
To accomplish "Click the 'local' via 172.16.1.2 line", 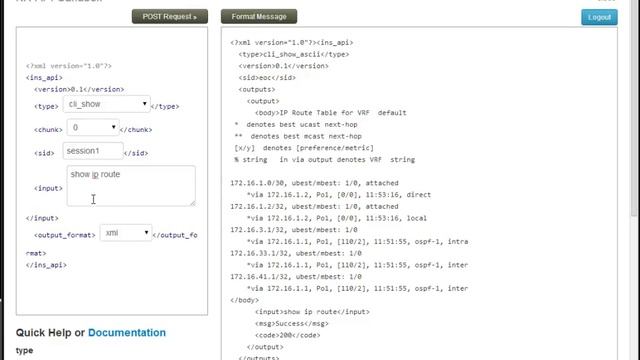I will pos(337,218).
